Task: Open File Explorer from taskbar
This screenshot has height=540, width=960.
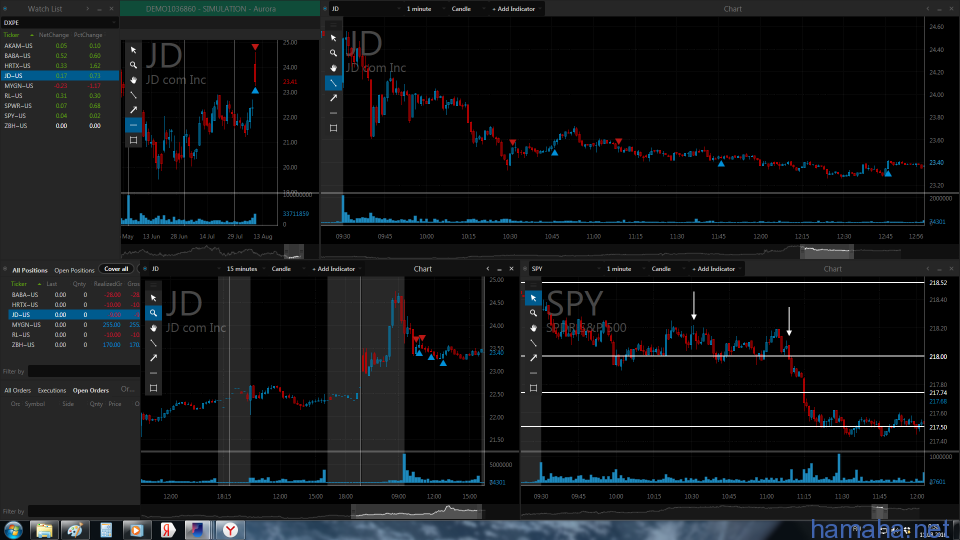Action: pyautogui.click(x=43, y=530)
